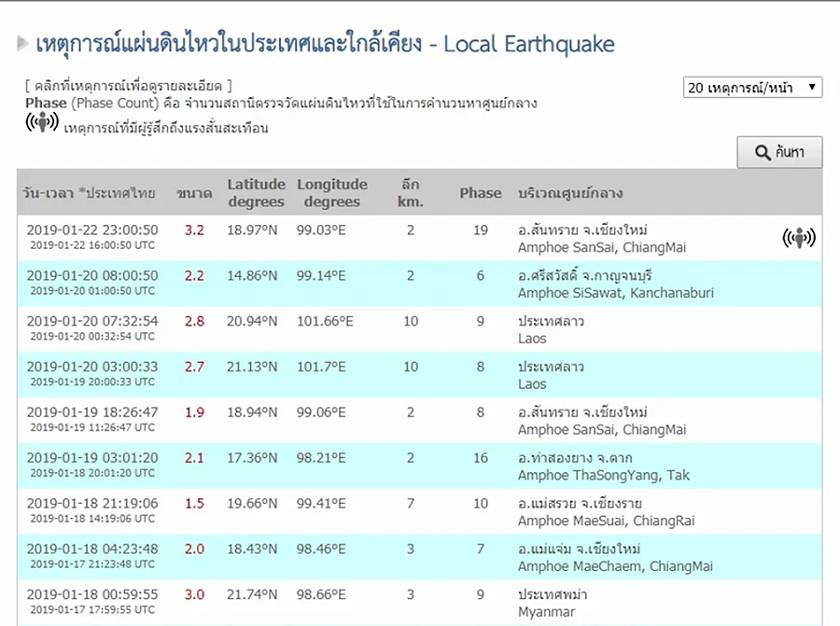Screen dimensions: 840x626
Task: Open the Amphoe SiSawat, Kanchanaburi event
Action: (419, 284)
